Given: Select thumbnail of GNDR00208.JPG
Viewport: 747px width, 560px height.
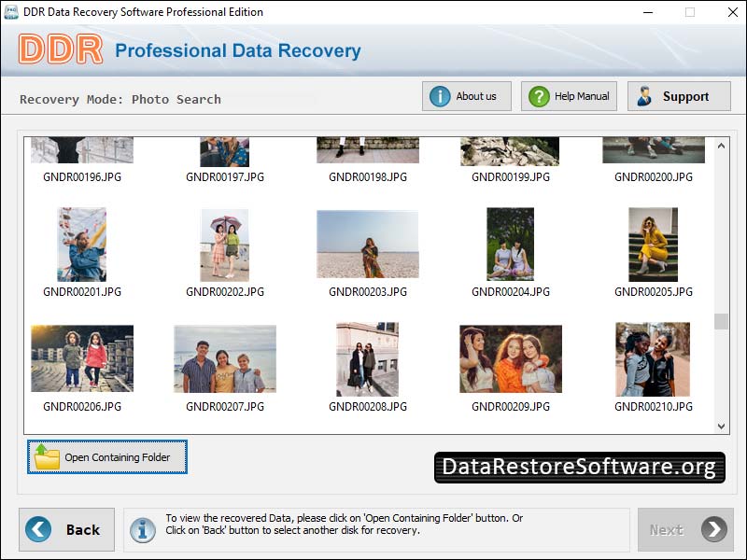Looking at the screenshot, I should tap(367, 359).
